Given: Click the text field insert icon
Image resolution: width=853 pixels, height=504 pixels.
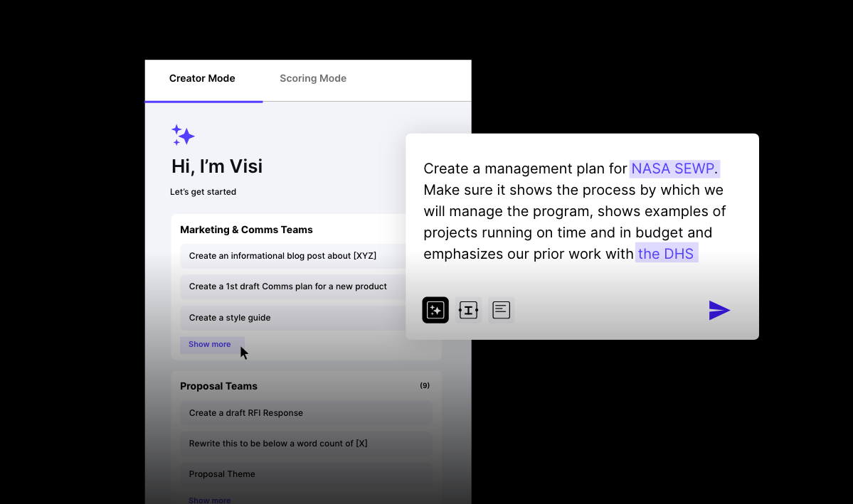Looking at the screenshot, I should coord(468,310).
